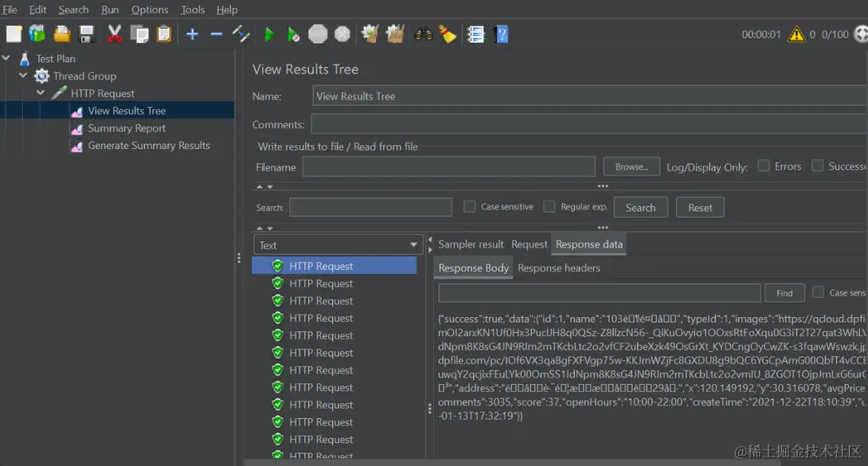Viewport: 868px width, 466px height.
Task: Click the Search button
Action: click(640, 208)
